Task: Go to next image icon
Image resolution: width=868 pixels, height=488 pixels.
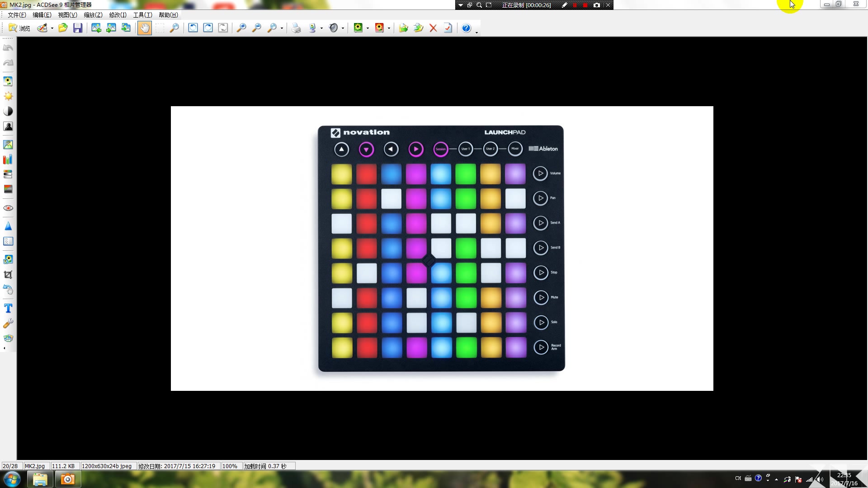Action: tap(111, 28)
